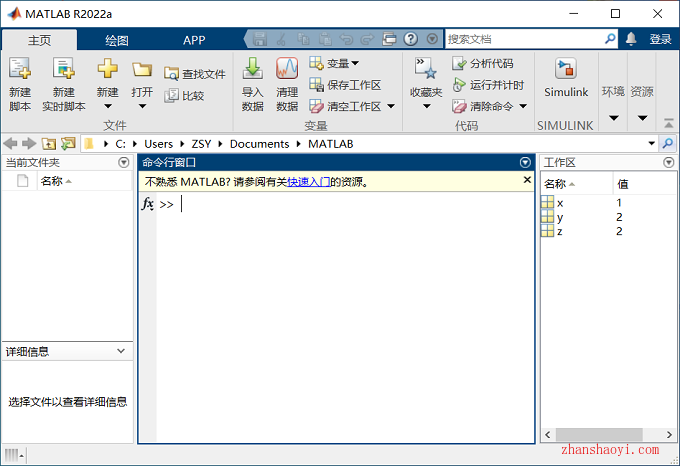The height and width of the screenshot is (466, 680).
Task: Click Documents in the path bar
Action: (x=259, y=144)
